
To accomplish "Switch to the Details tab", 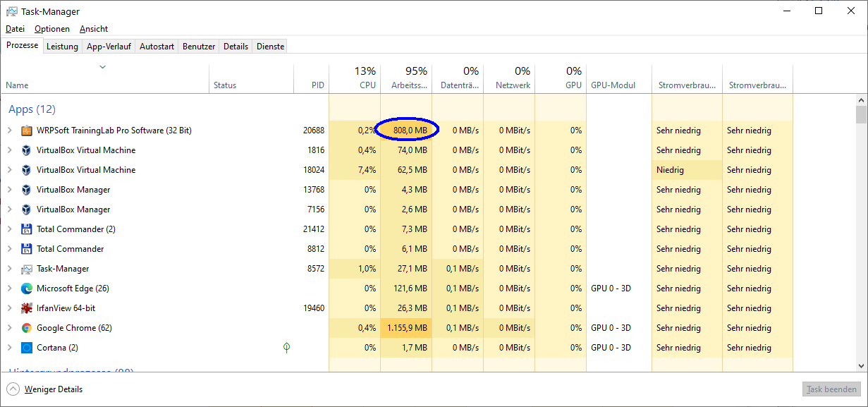I will tap(236, 47).
